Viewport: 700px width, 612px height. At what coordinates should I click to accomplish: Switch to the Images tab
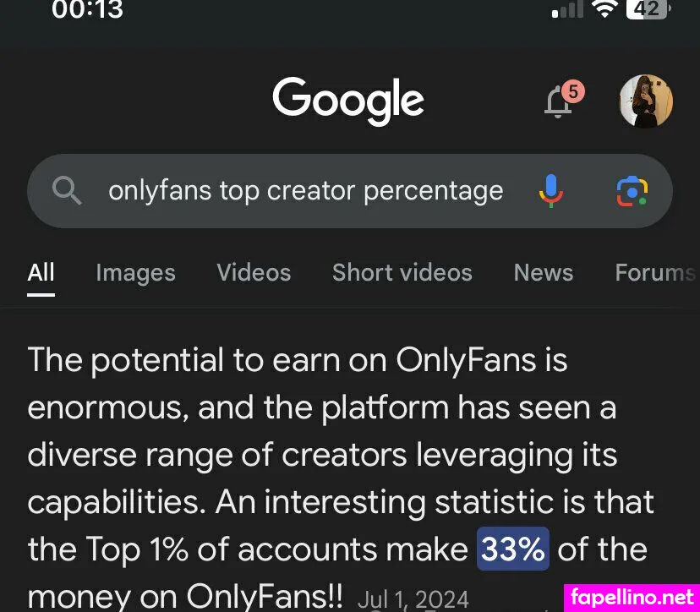(135, 272)
